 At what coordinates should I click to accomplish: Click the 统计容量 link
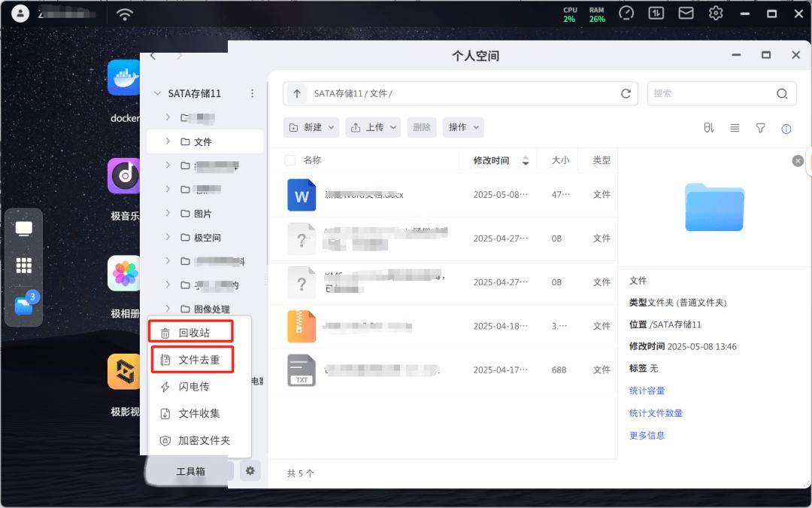pyautogui.click(x=647, y=391)
